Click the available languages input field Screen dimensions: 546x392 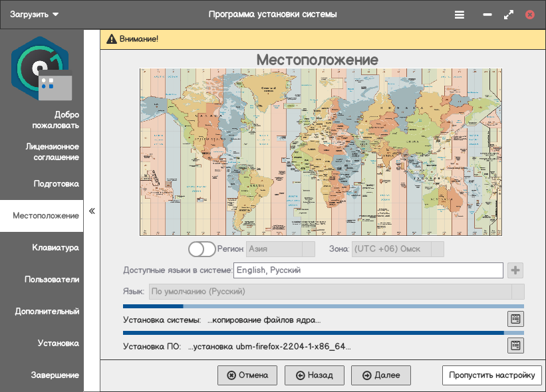click(368, 270)
